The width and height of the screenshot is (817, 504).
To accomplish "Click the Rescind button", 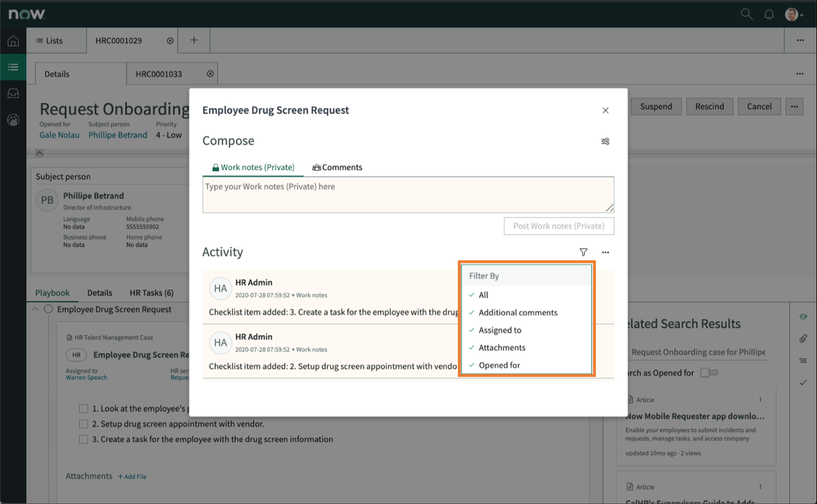I will click(709, 106).
